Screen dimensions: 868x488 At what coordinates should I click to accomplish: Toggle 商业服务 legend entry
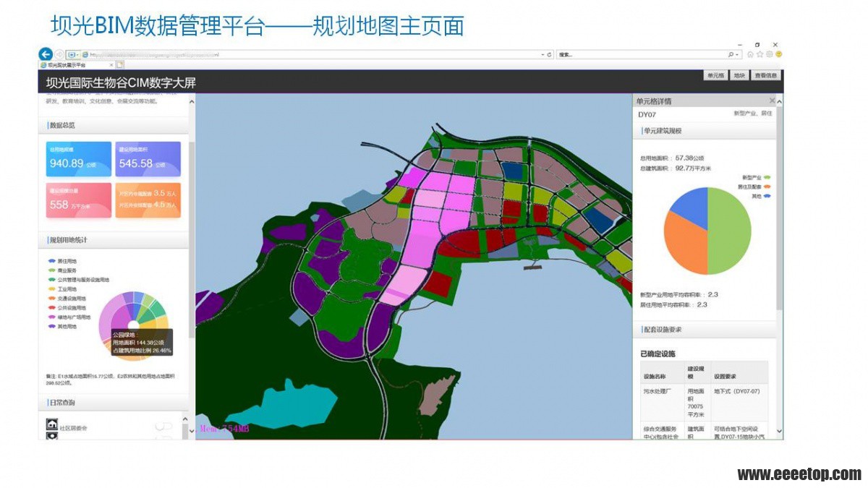click(62, 270)
